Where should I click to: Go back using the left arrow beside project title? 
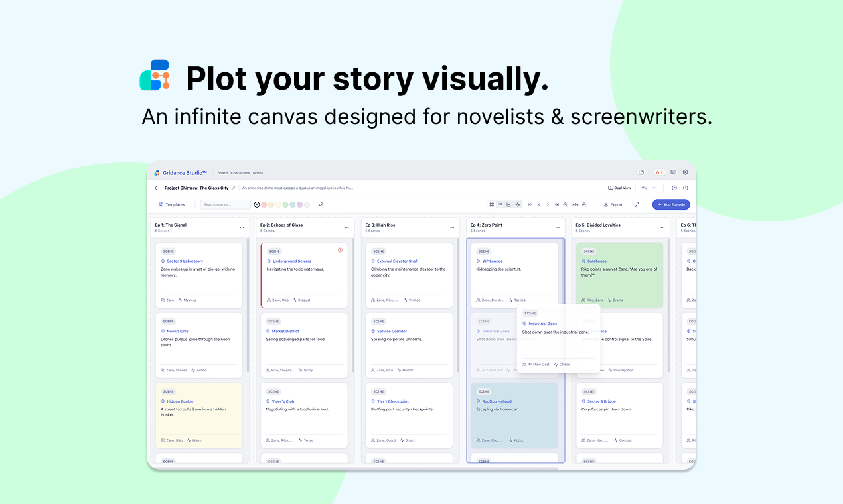coord(157,188)
